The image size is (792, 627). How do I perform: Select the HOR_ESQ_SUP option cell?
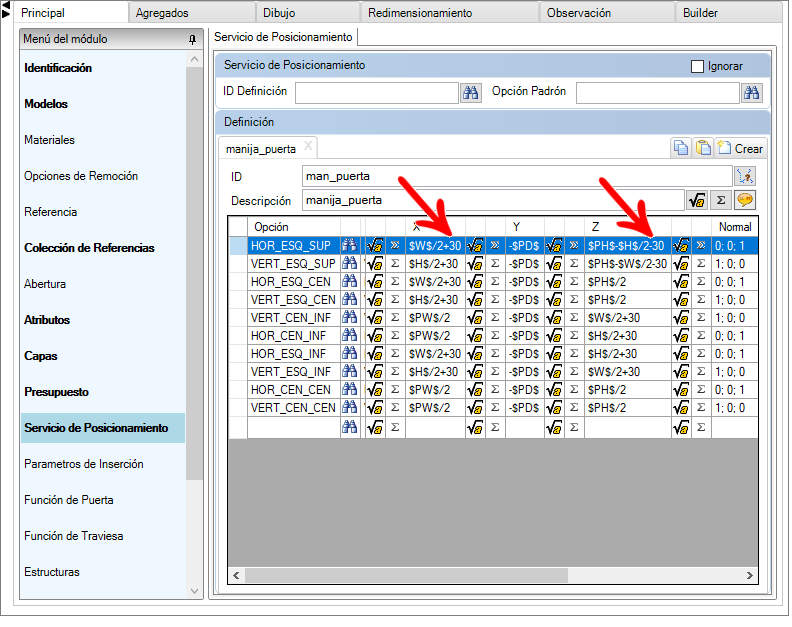point(293,246)
